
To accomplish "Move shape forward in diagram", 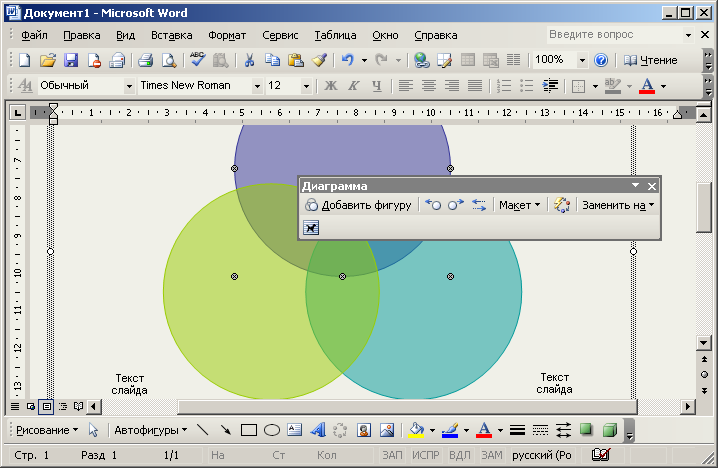I will [x=456, y=205].
